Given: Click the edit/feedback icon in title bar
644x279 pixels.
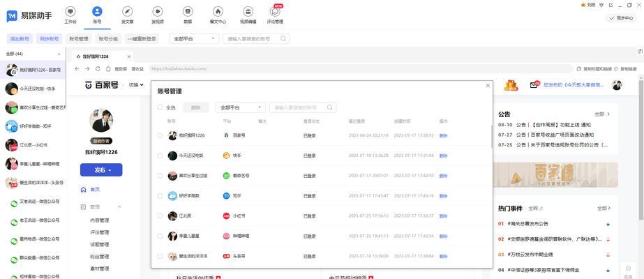Looking at the screenshot, I should click(611, 5).
